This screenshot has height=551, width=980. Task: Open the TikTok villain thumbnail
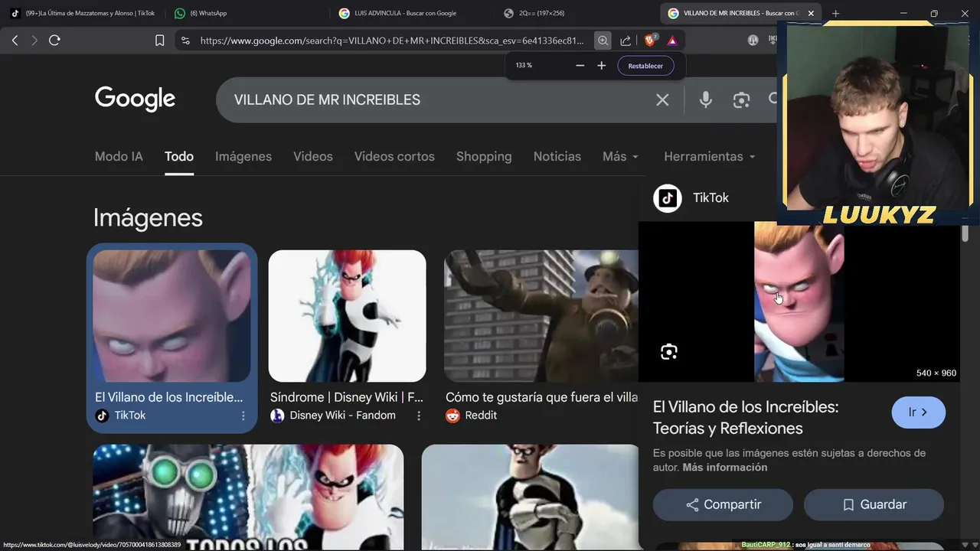coord(171,316)
